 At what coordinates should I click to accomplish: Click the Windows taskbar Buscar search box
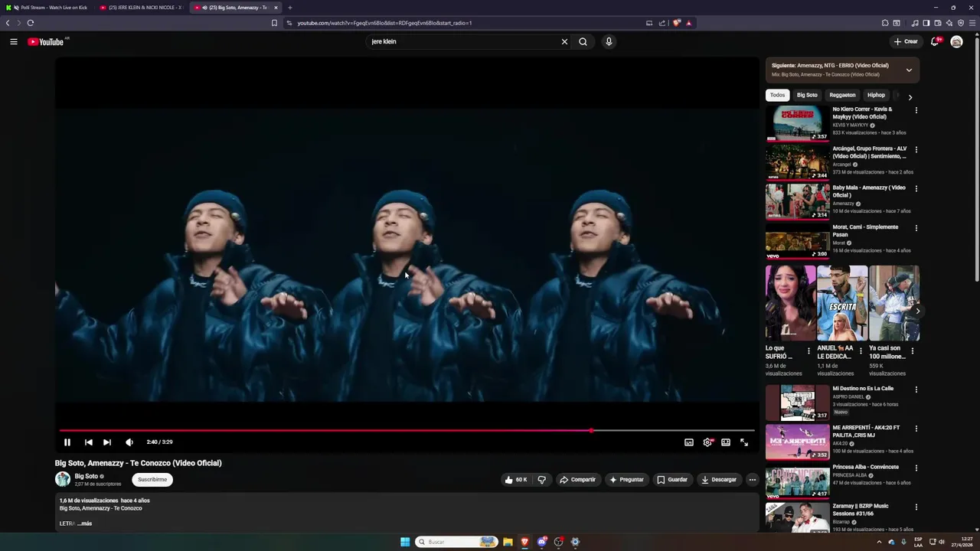pos(457,542)
